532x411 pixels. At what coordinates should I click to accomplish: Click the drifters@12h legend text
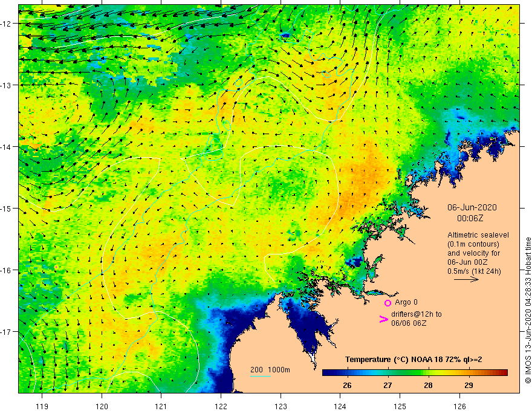tap(417, 319)
